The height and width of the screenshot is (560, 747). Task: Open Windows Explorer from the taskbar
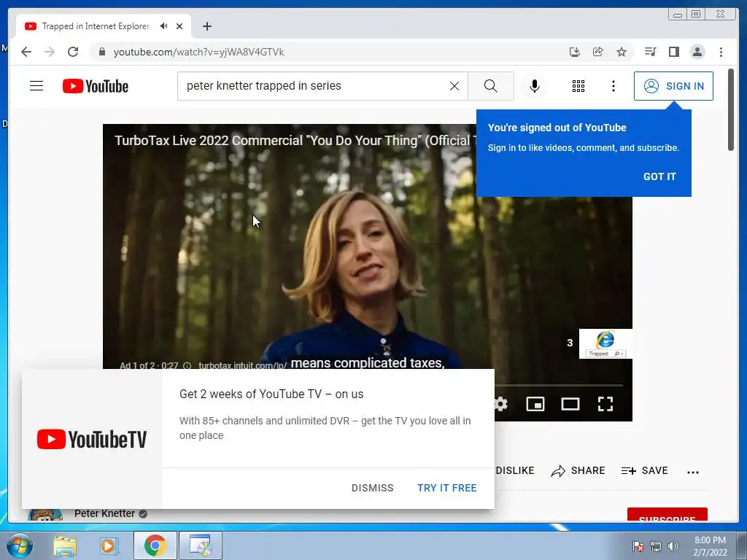click(65, 545)
